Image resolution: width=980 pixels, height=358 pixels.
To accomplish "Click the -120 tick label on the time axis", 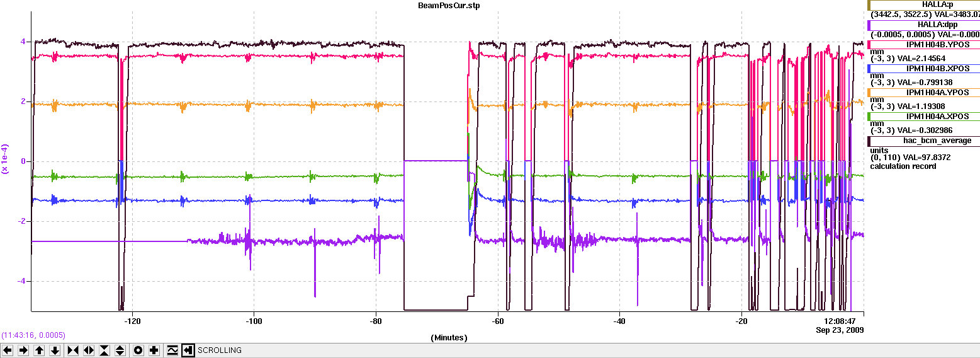I will [132, 321].
